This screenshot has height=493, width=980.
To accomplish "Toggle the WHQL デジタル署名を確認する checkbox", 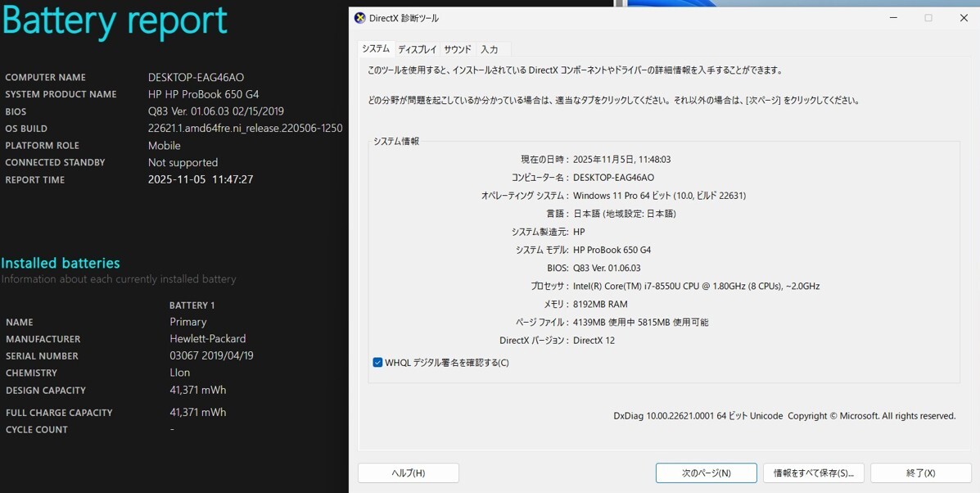I will (x=377, y=363).
